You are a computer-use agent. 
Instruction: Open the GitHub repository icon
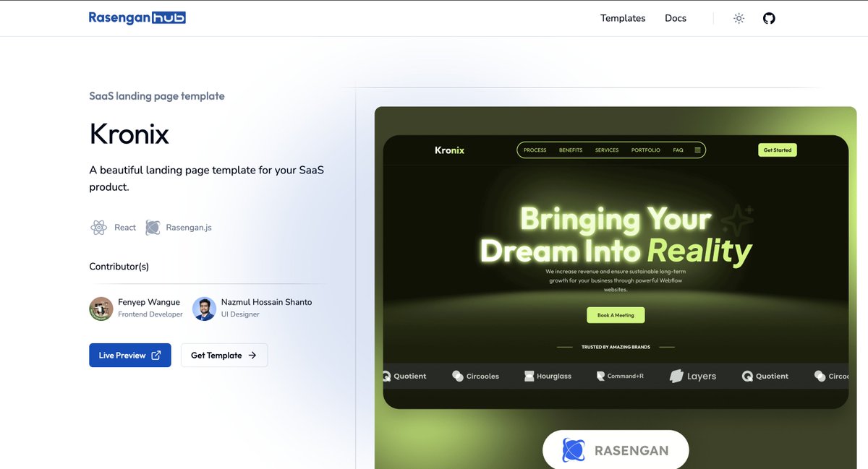point(768,17)
